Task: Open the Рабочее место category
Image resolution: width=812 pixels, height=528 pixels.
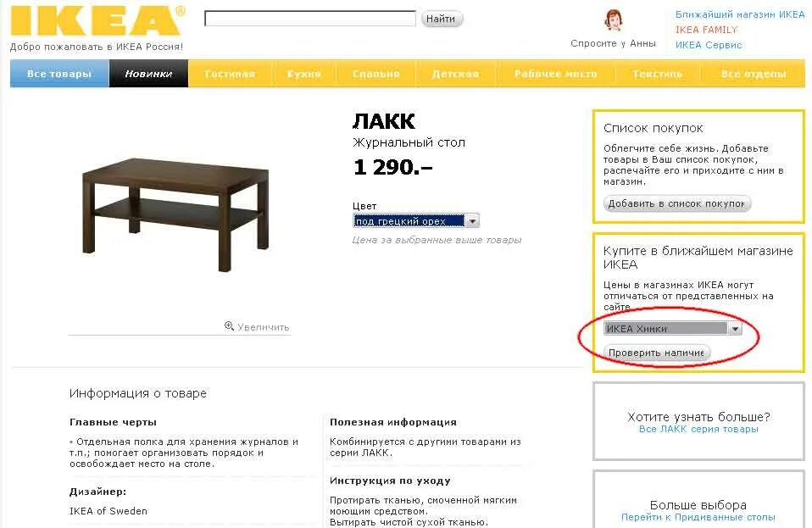Action: 556,74
